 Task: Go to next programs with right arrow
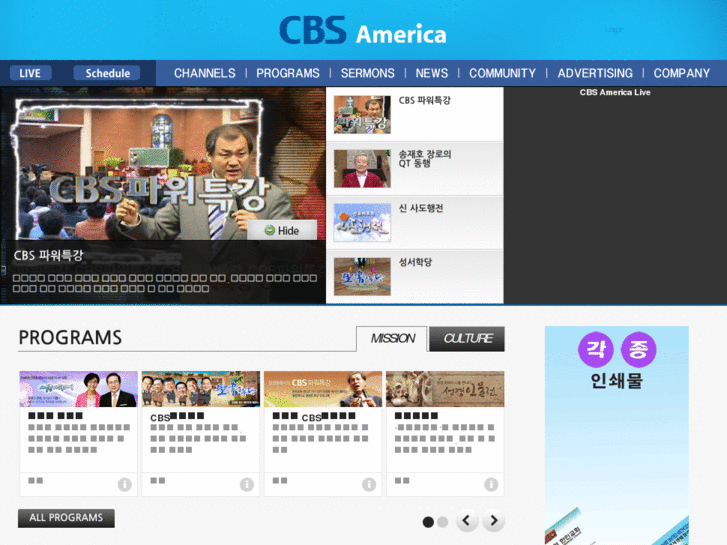494,520
